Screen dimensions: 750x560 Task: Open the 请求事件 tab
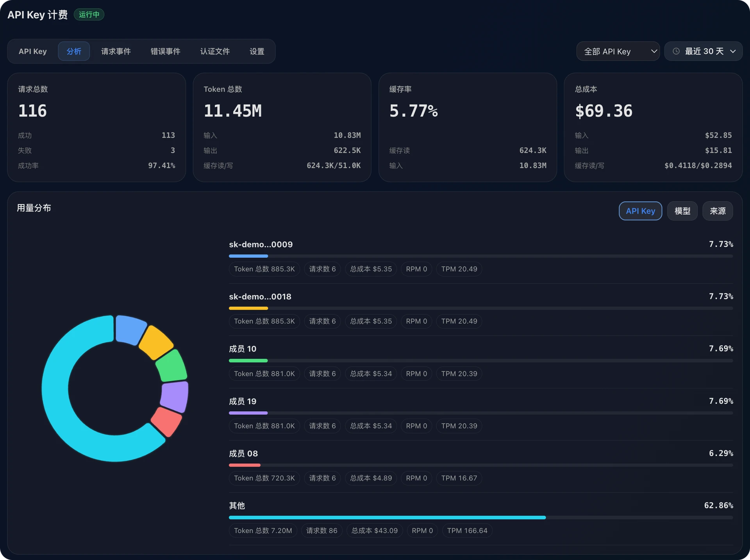pos(116,51)
